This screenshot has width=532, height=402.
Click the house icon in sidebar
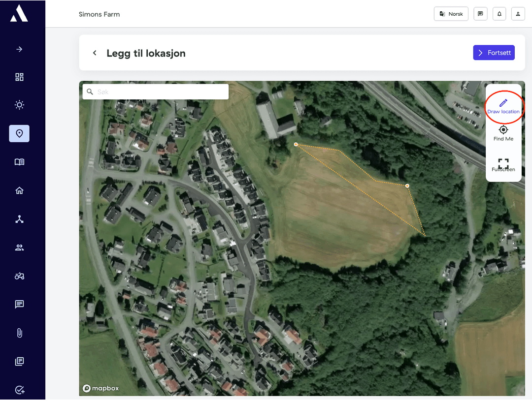pos(19,190)
